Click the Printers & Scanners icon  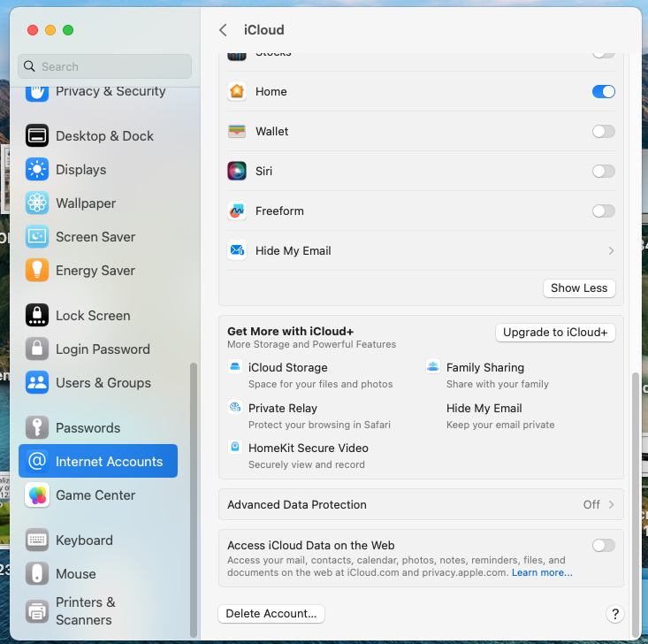coord(37,611)
